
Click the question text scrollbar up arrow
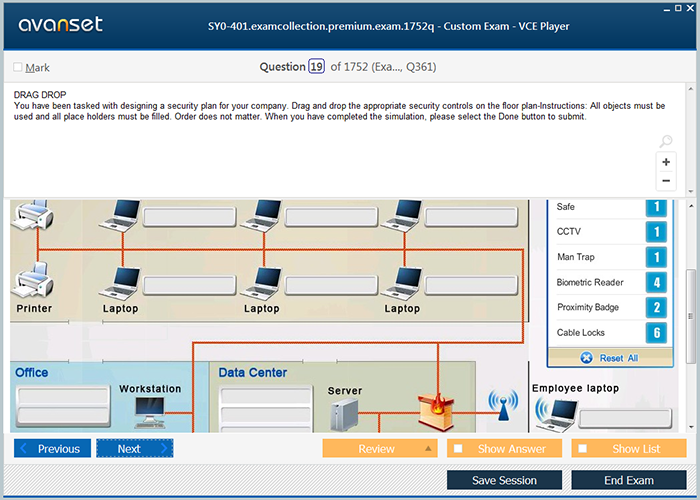tap(691, 89)
